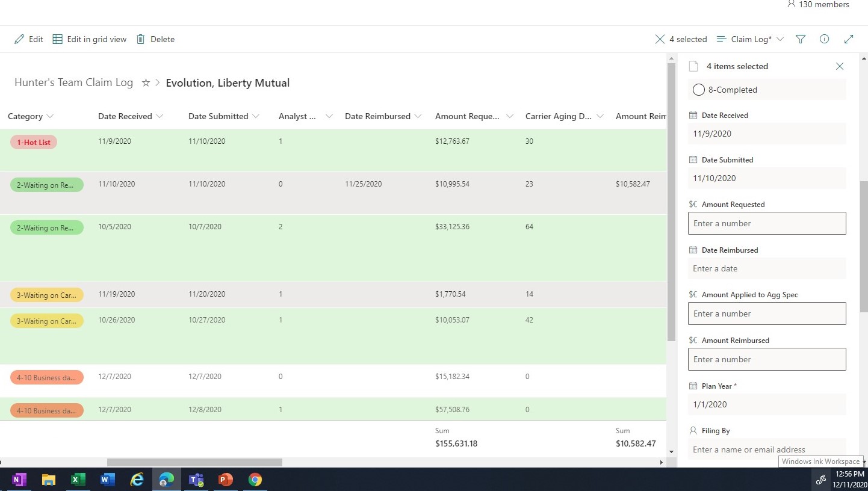Open the Category column menu
The height and width of the screenshot is (491, 868).
[x=50, y=116]
